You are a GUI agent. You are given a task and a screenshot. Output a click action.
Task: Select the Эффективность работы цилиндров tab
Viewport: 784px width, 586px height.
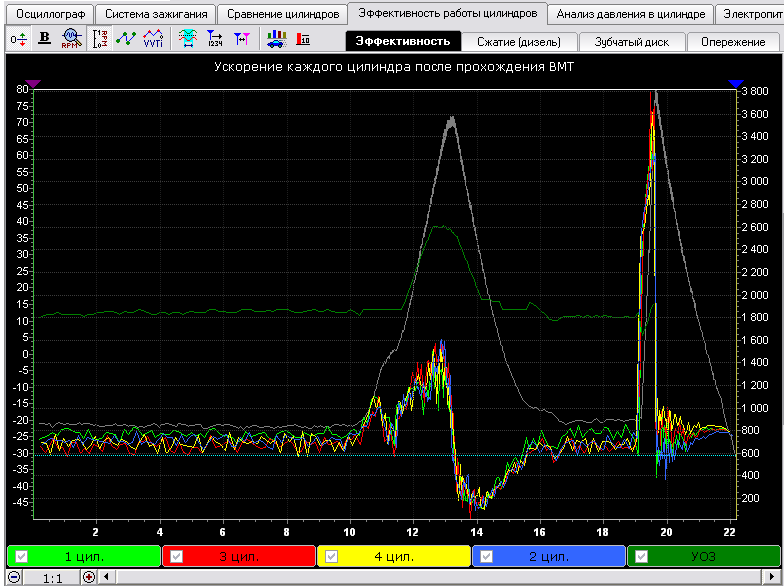[448, 13]
